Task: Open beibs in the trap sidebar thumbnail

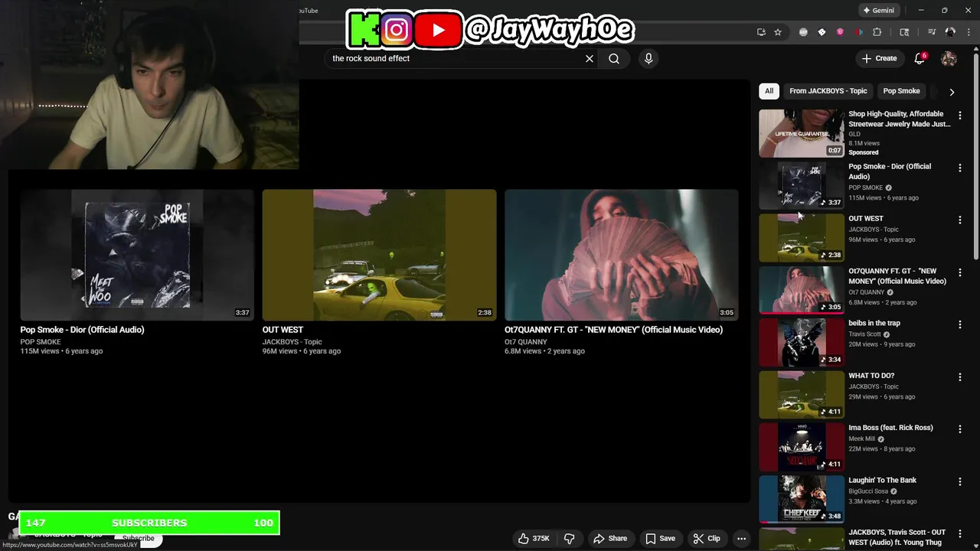Action: [x=802, y=342]
